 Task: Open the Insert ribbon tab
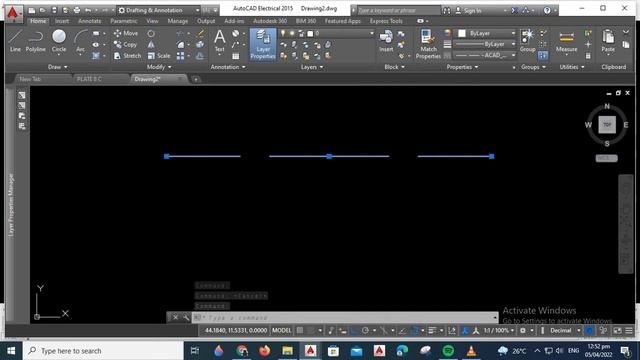tap(62, 21)
